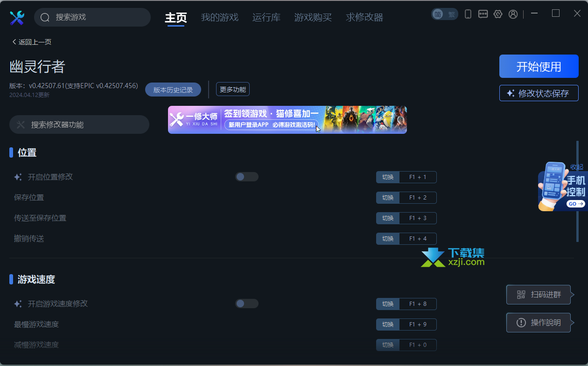Enable the 开启游戏速度修改 toggle switch
Viewport: 588px width, 366px height.
pyautogui.click(x=247, y=304)
